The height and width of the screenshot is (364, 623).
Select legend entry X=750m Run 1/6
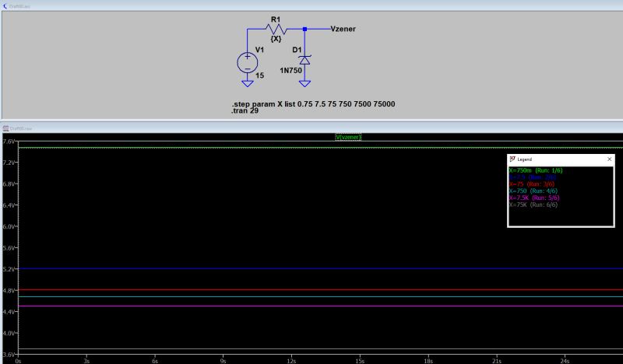coord(536,170)
